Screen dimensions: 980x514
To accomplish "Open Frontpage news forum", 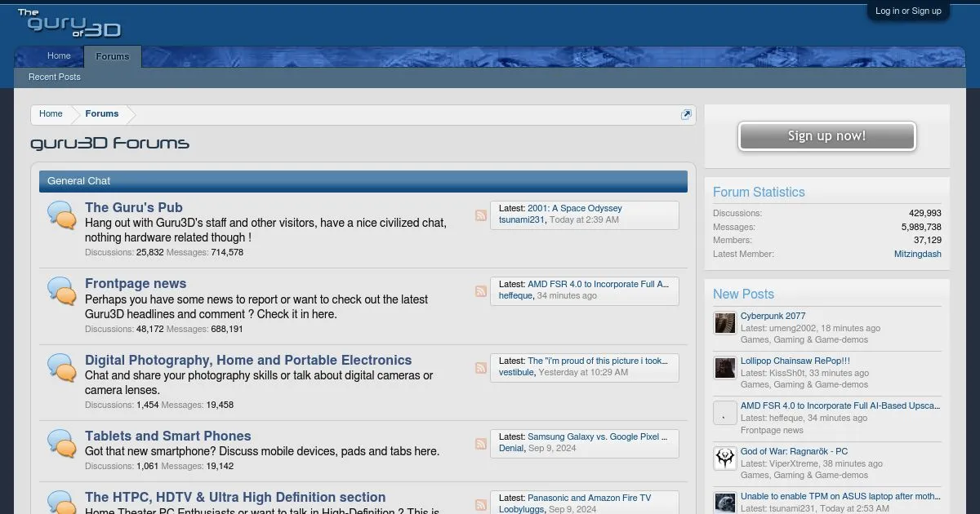I will (x=136, y=284).
